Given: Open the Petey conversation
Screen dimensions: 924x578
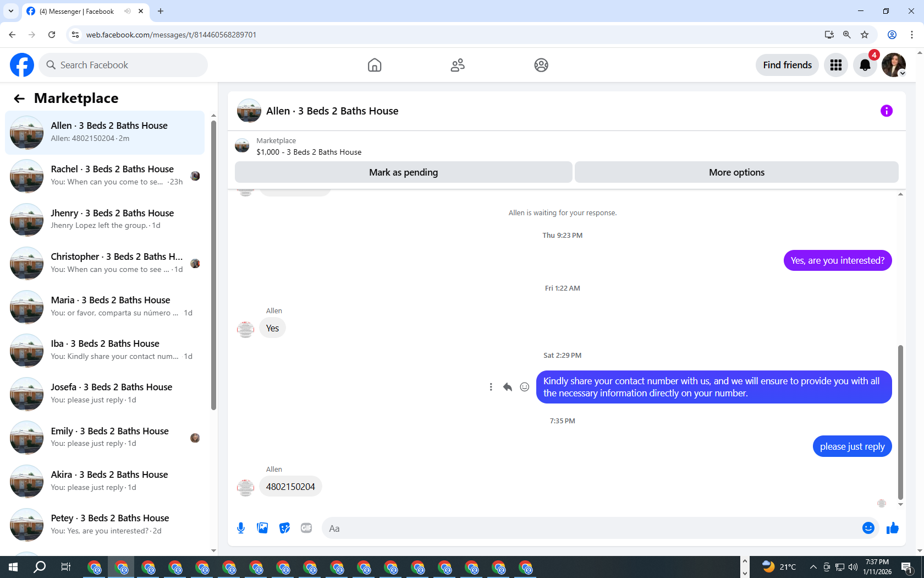Looking at the screenshot, I should tap(105, 525).
